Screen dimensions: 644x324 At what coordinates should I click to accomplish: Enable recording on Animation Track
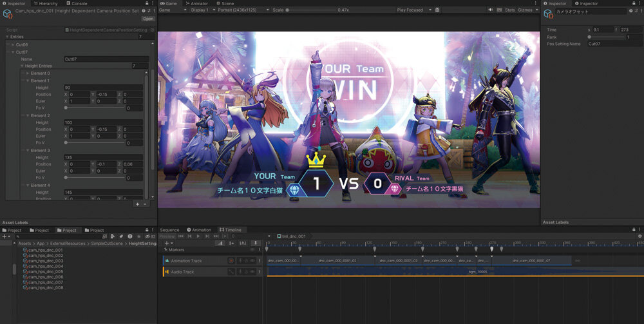[x=231, y=261]
